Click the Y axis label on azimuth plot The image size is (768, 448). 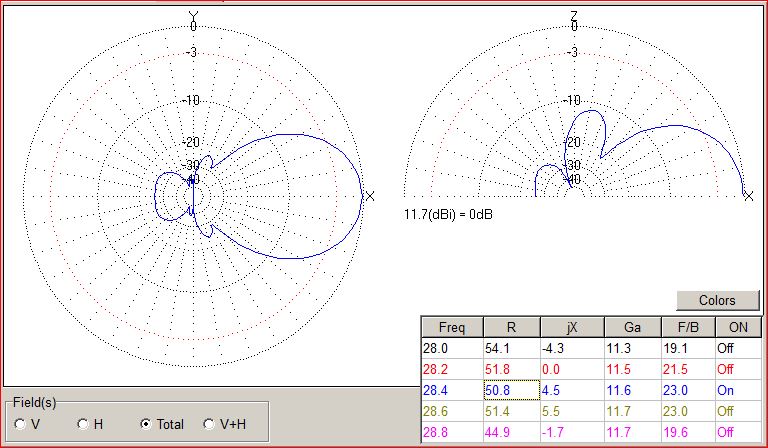193,15
